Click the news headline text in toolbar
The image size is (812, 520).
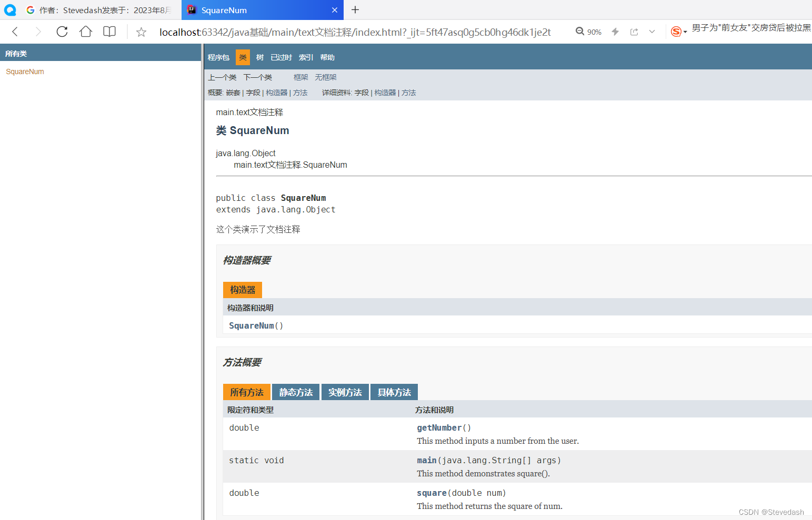point(751,27)
